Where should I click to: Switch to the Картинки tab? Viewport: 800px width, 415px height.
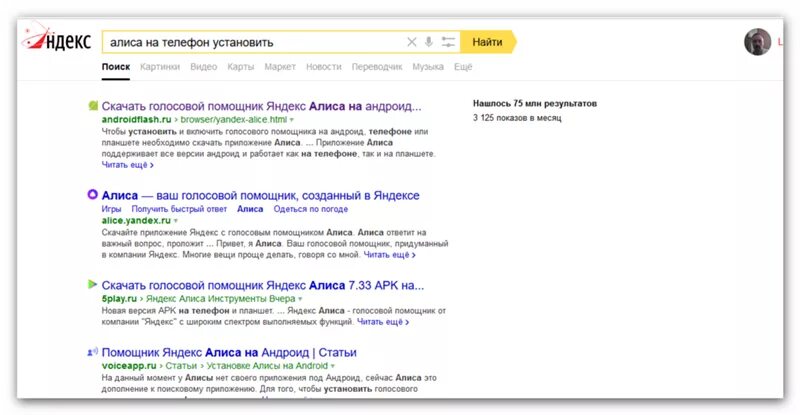point(160,67)
